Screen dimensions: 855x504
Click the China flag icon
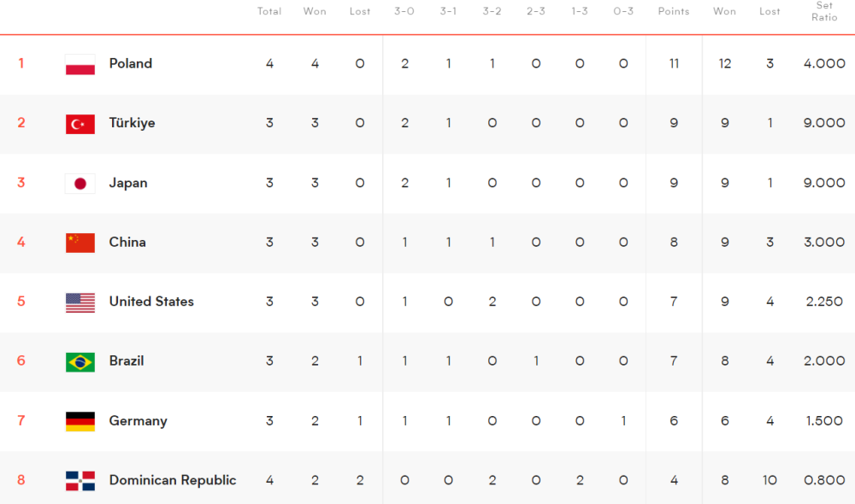click(80, 243)
